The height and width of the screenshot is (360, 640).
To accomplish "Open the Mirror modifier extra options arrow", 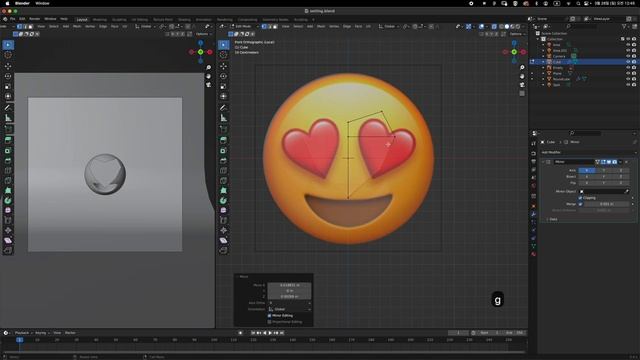I will pos(620,162).
